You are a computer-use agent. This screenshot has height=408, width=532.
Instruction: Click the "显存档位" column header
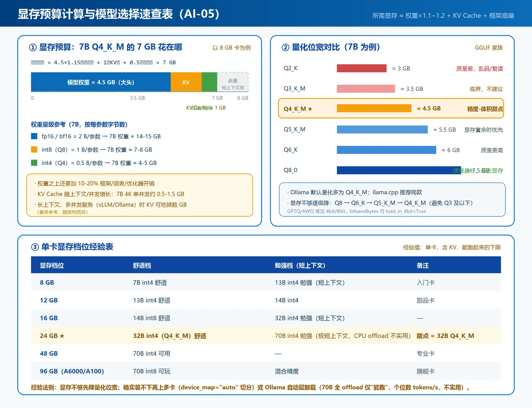click(52, 265)
